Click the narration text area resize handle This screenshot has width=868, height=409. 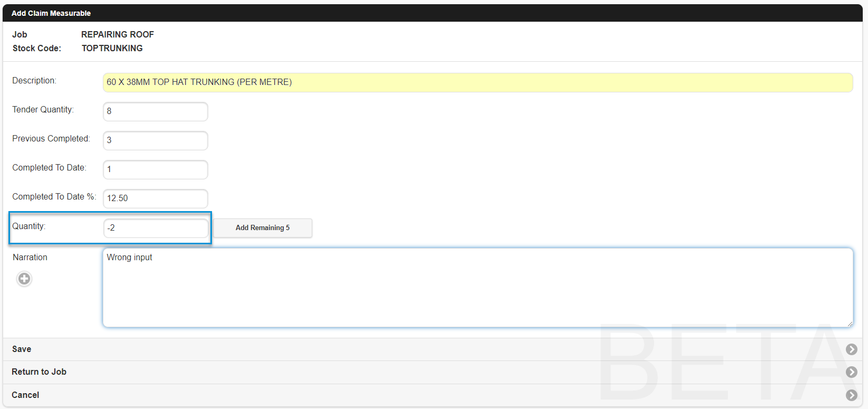tap(850, 324)
